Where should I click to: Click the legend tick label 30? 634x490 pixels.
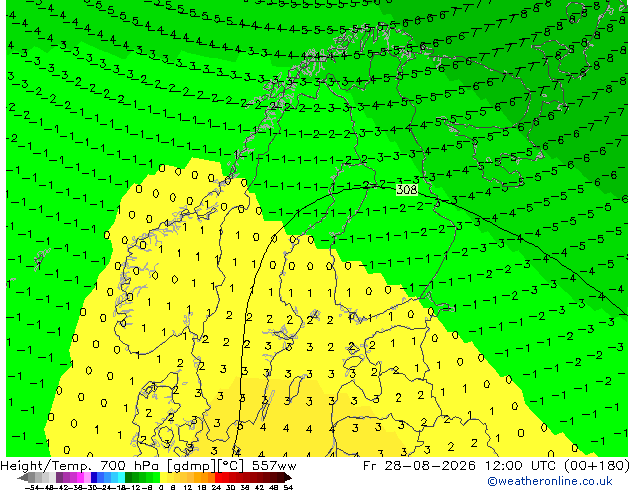230,488
